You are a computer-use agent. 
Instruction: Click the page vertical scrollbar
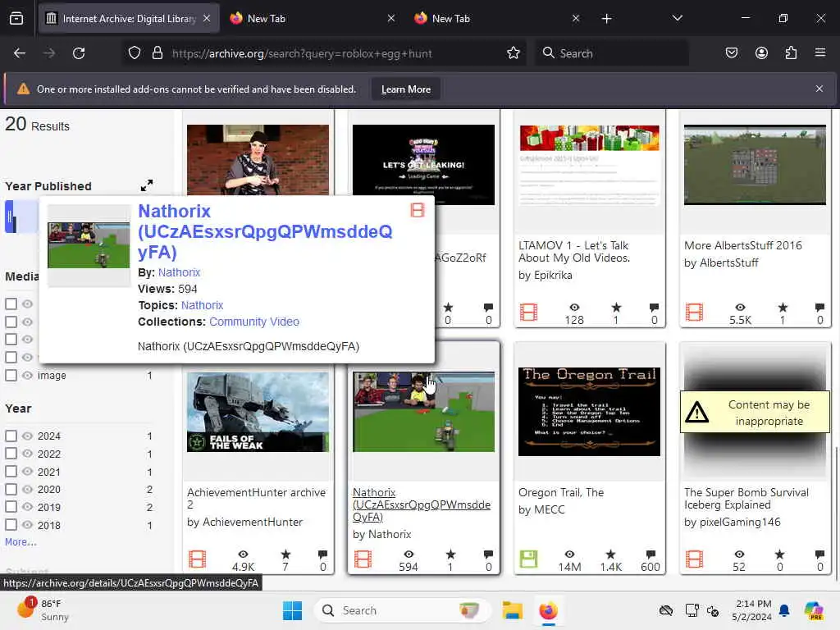[x=836, y=512]
